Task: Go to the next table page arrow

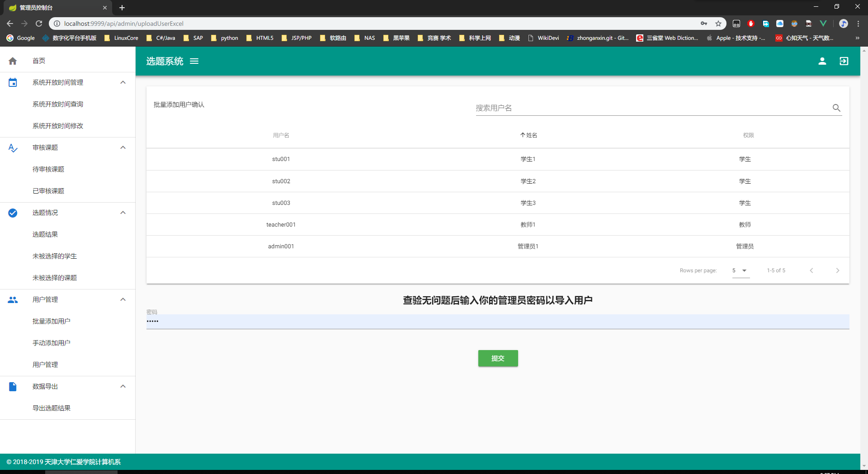Action: [x=837, y=270]
